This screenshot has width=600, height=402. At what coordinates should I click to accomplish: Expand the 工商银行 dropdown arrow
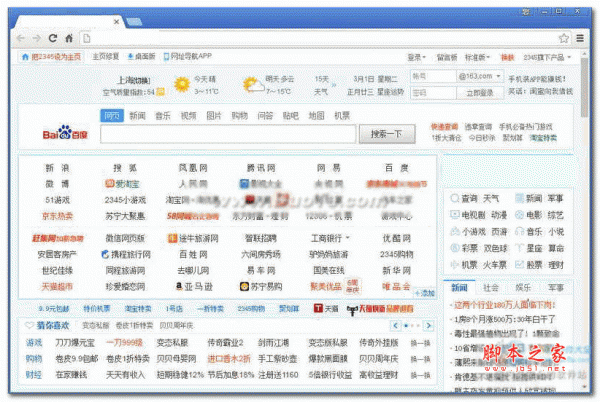tap(347, 238)
